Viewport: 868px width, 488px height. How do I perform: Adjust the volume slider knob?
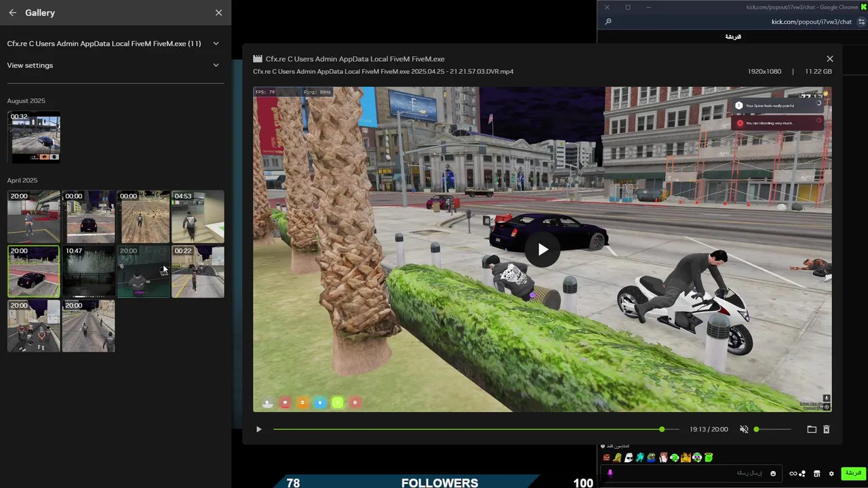click(x=757, y=429)
